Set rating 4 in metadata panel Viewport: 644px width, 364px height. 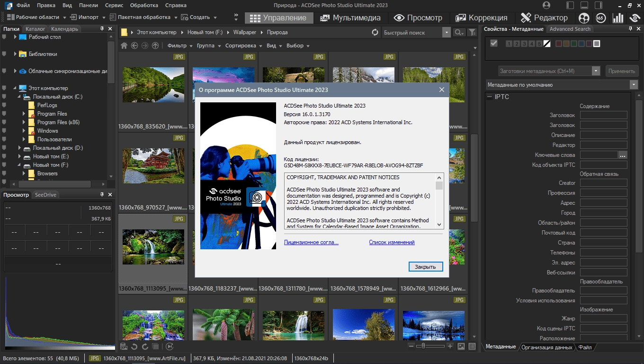[x=532, y=44]
